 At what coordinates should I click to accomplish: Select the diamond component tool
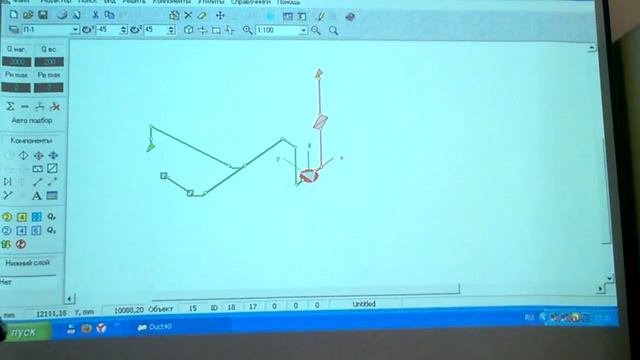click(23, 155)
